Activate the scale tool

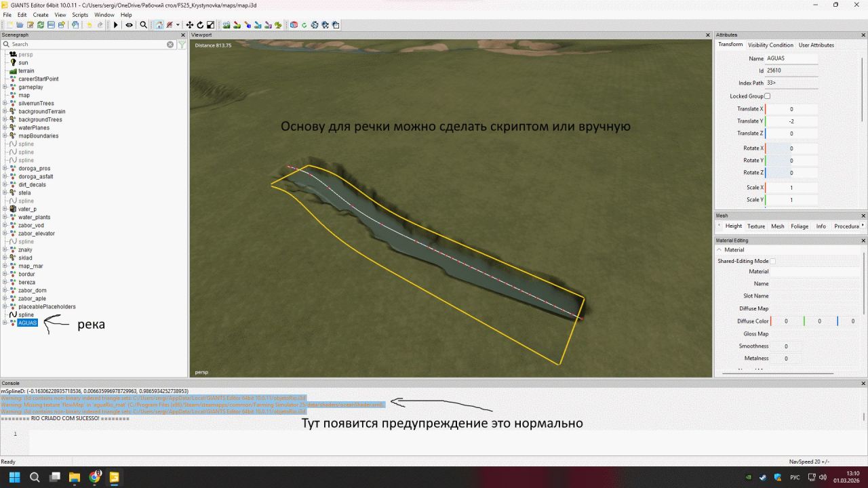coord(210,25)
